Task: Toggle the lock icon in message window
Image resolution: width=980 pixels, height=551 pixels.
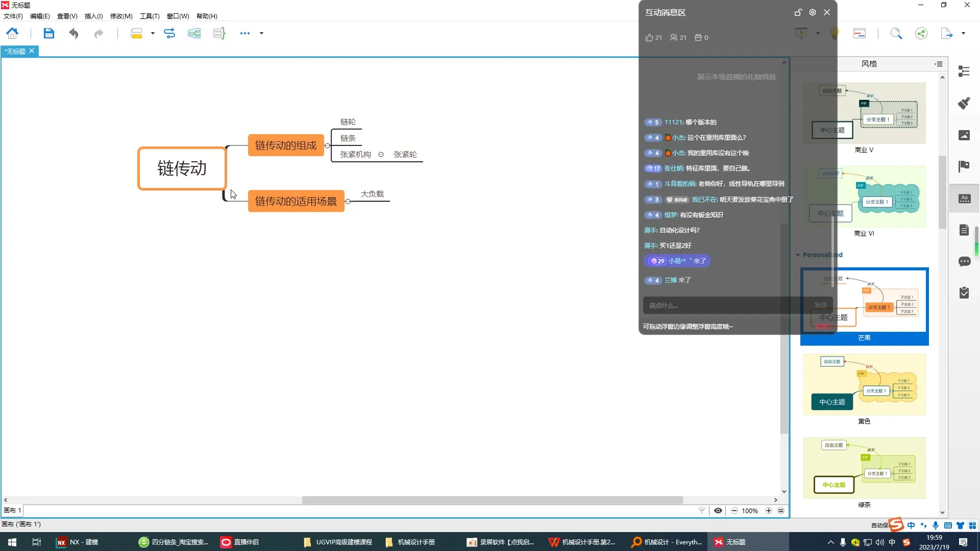Action: pos(798,12)
